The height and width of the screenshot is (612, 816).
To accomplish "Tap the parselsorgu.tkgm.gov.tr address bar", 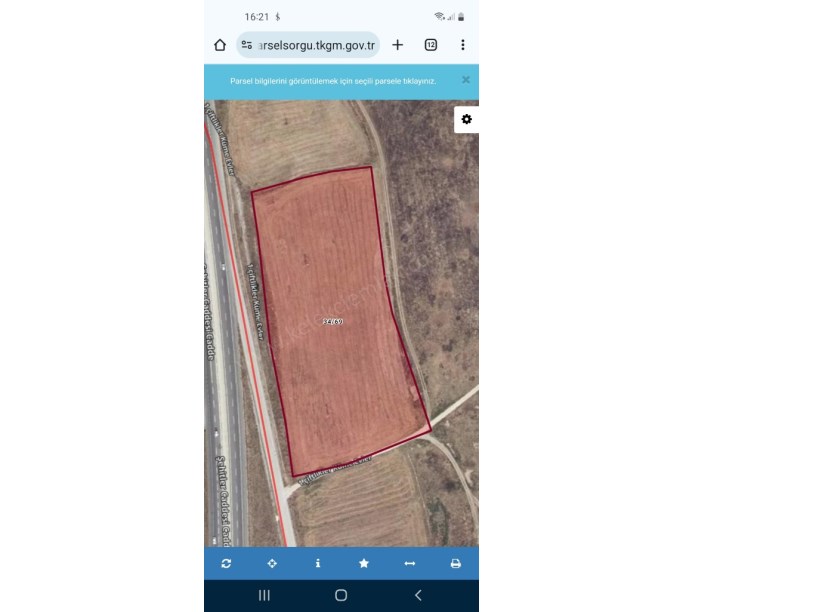I will click(x=308, y=45).
